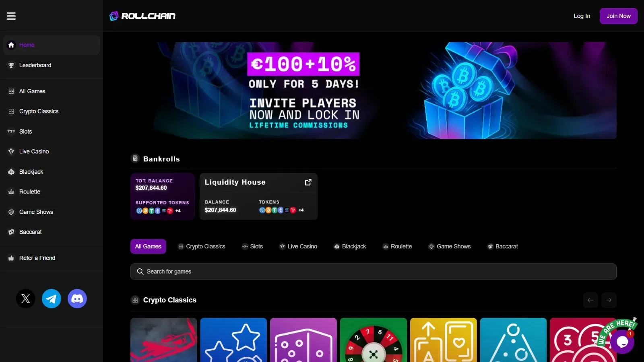
Task: Click the lifetime commissions promo banner
Action: pos(373,90)
